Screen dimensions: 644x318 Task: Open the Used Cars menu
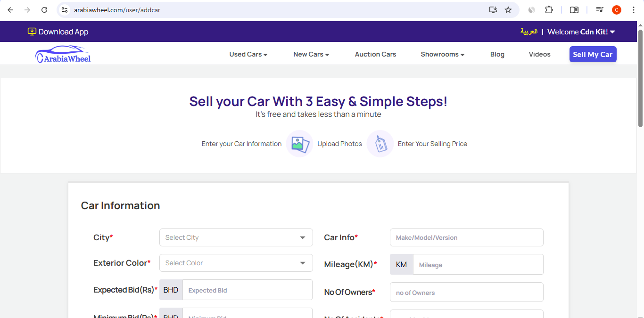click(248, 54)
